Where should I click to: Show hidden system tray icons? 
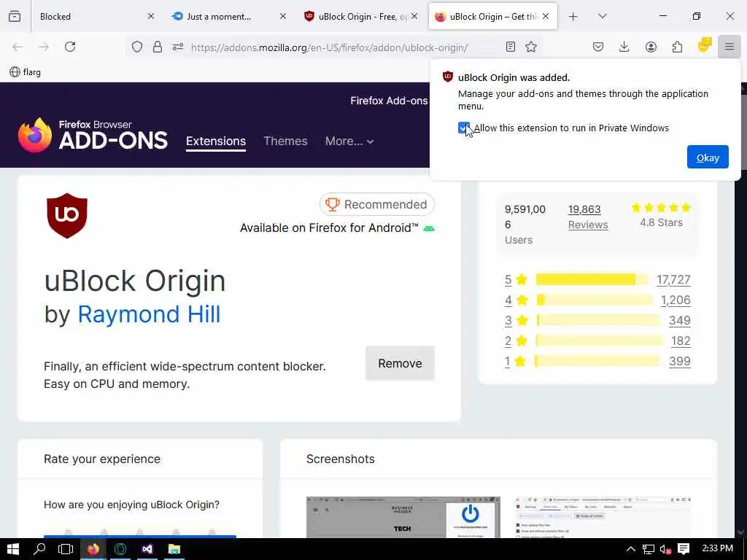[630, 549]
